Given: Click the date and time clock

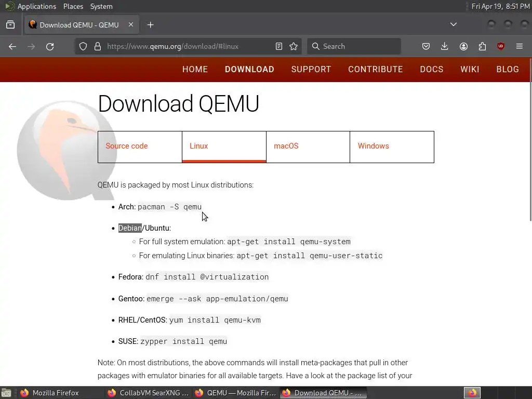Looking at the screenshot, I should pyautogui.click(x=500, y=6).
